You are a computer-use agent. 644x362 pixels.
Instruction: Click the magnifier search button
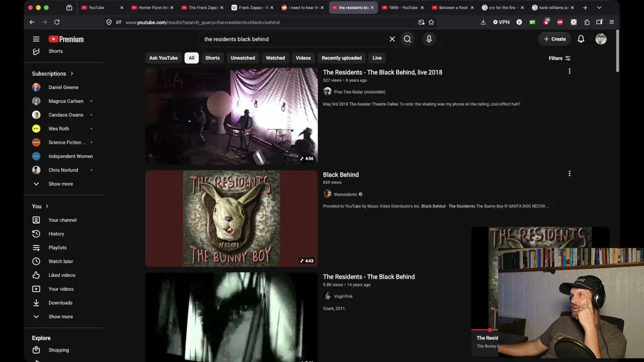click(x=408, y=39)
